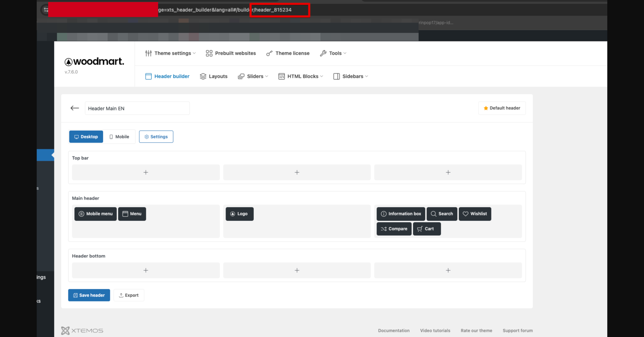Open the Theme settings dropdown

click(171, 53)
